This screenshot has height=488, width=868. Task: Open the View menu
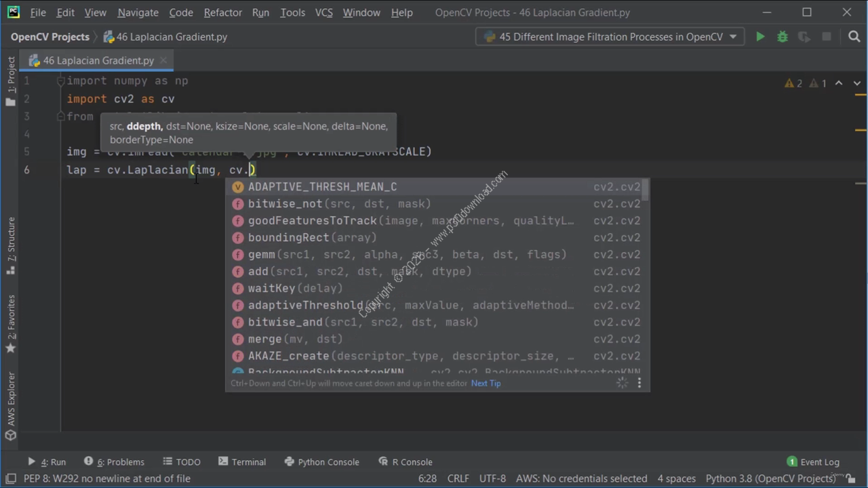tap(95, 12)
